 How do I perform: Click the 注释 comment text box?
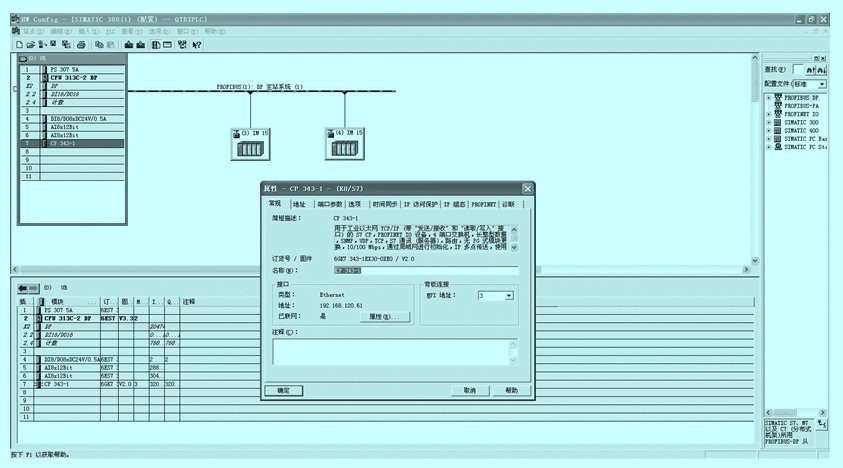click(396, 352)
